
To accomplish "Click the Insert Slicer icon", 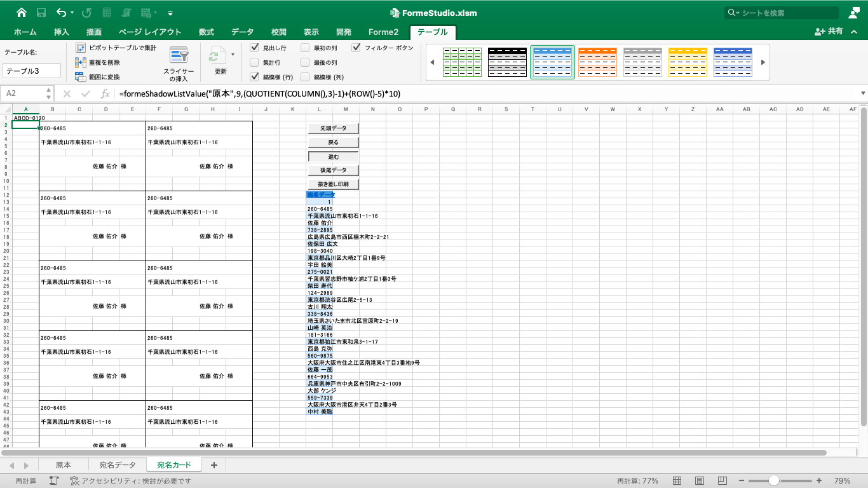I will coord(179,57).
